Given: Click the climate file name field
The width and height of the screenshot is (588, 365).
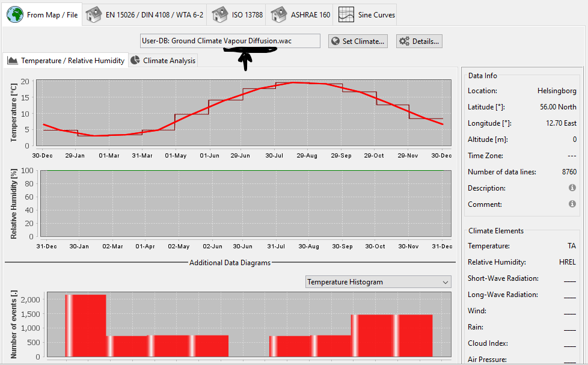Looking at the screenshot, I should [230, 41].
